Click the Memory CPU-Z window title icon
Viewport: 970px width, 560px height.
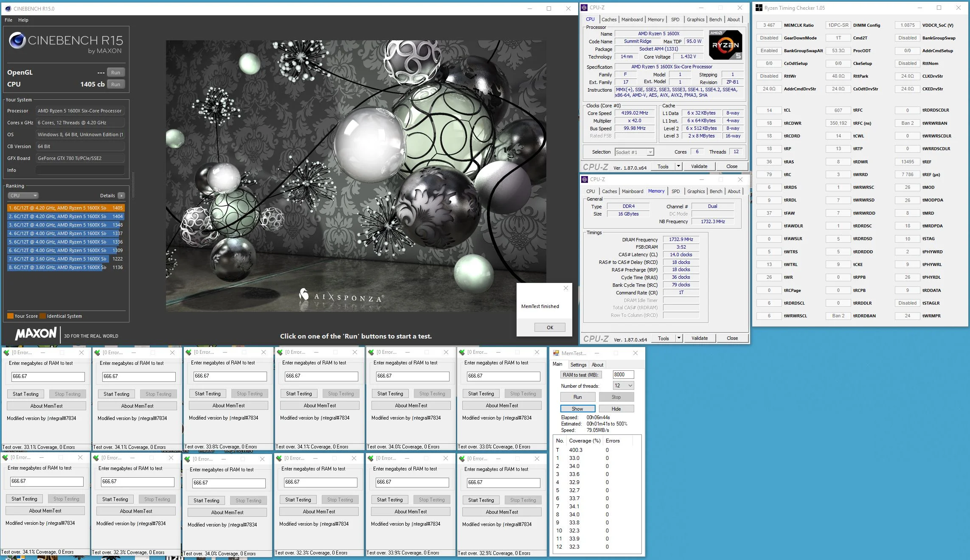tap(585, 179)
